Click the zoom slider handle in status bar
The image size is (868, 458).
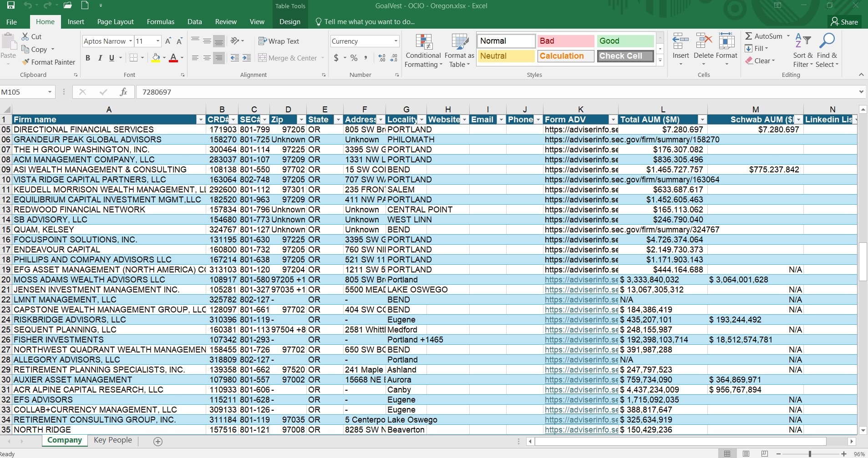click(810, 453)
